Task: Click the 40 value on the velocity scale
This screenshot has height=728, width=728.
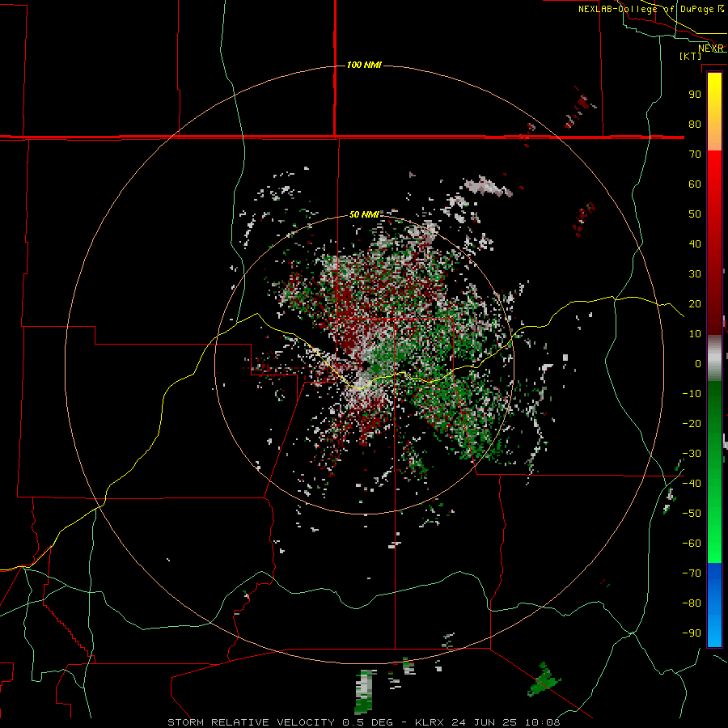Action: 695,244
